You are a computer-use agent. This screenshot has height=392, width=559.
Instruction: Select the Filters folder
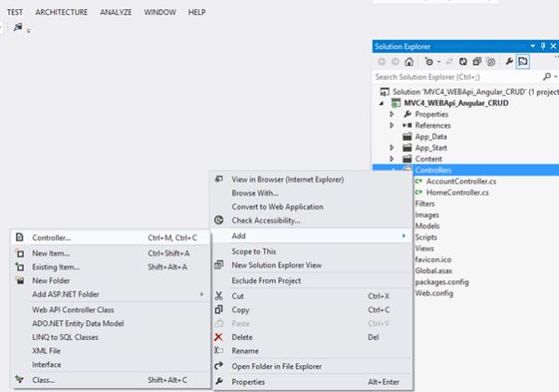tap(425, 204)
